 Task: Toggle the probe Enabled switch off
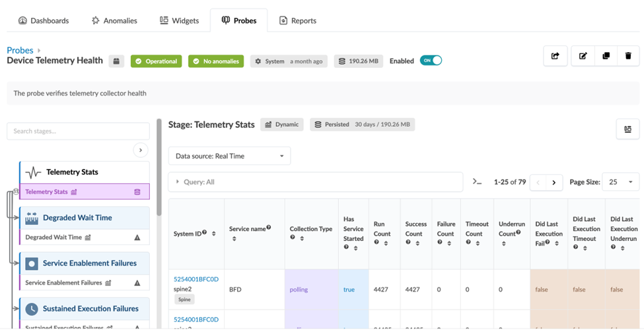431,61
